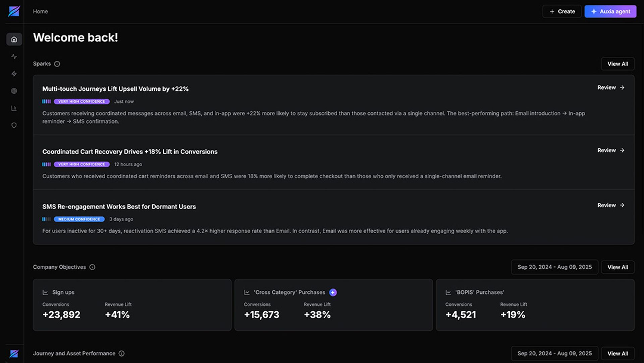Screen dimensions: 644x363
Task: Click the Home breadcrumb in header
Action: pos(40,11)
